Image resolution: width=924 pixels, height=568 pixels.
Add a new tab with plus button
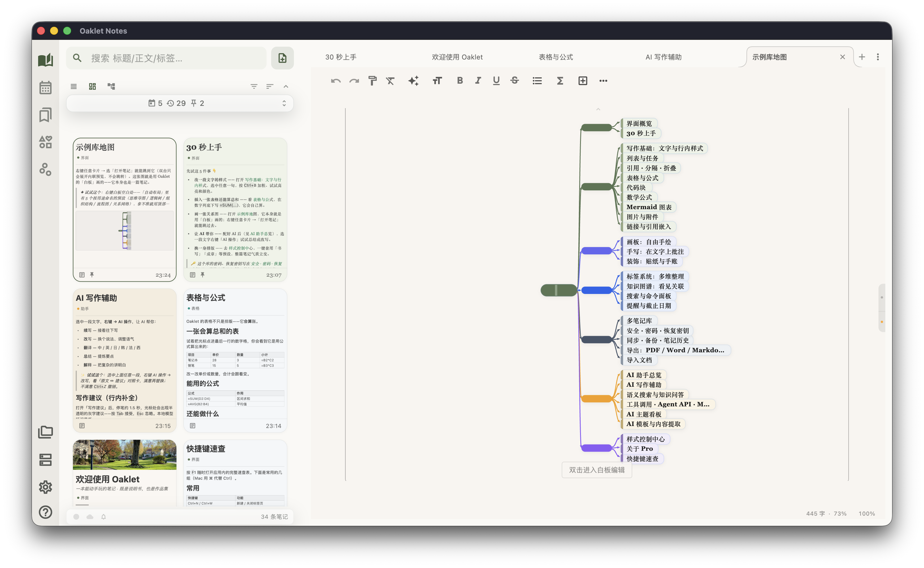pos(862,57)
